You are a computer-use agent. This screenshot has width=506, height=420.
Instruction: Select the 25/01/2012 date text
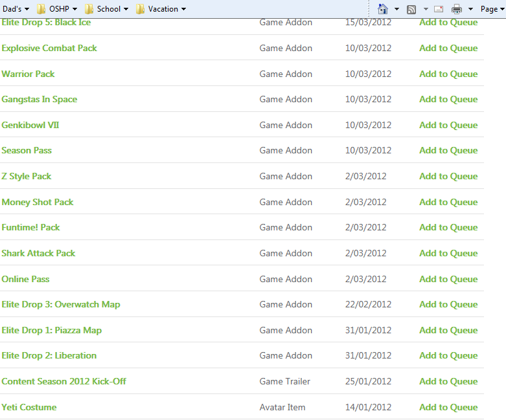tap(368, 381)
